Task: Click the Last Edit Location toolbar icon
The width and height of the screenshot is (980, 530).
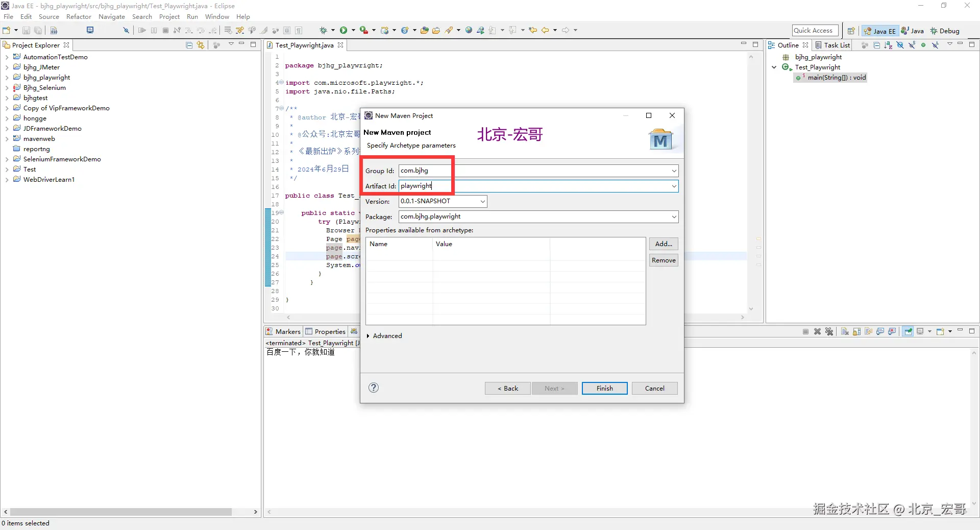Action: point(533,31)
